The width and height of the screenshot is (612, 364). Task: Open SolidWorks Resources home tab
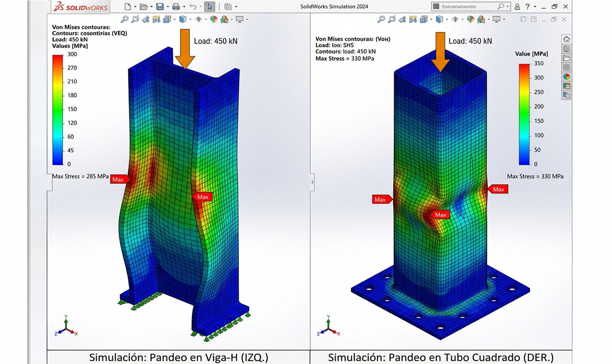click(566, 39)
